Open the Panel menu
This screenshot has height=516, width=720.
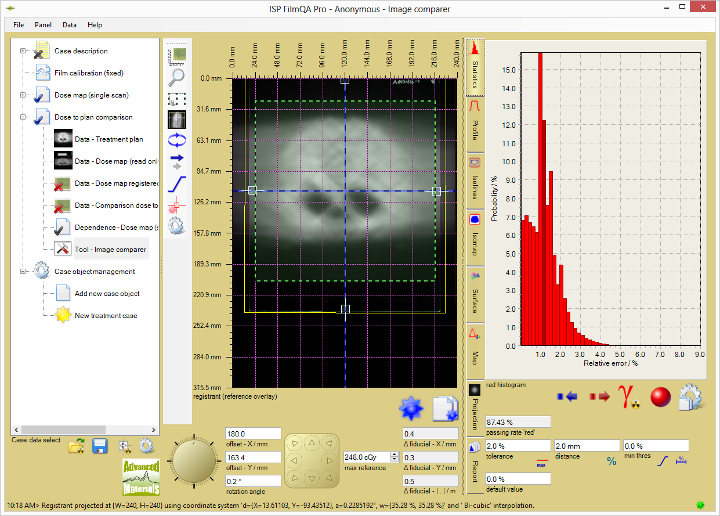(x=43, y=25)
